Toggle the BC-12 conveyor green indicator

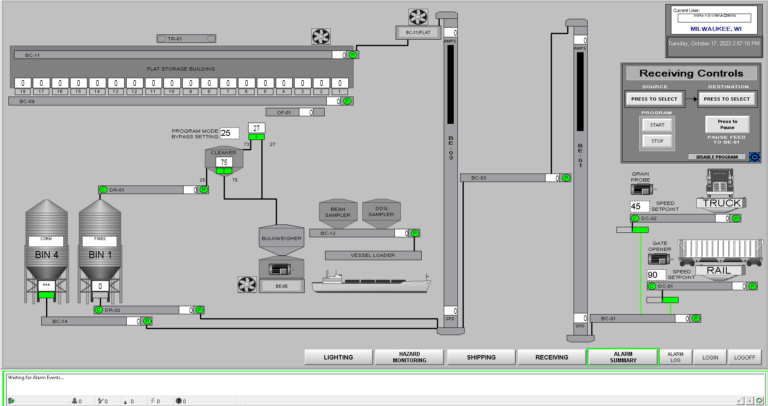tap(413, 233)
